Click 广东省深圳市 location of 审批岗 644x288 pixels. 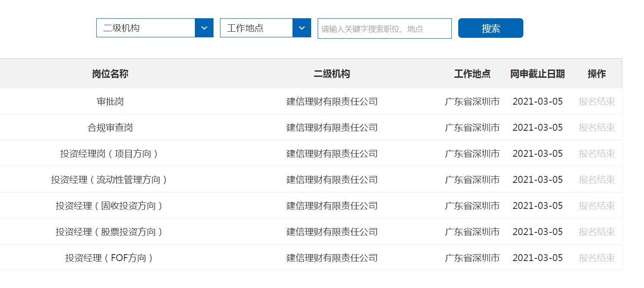pos(472,101)
